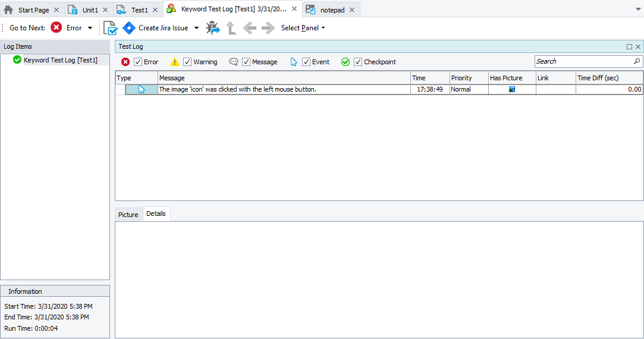Sort by the Type column header
Screen dimensions: 644x339
coord(136,78)
